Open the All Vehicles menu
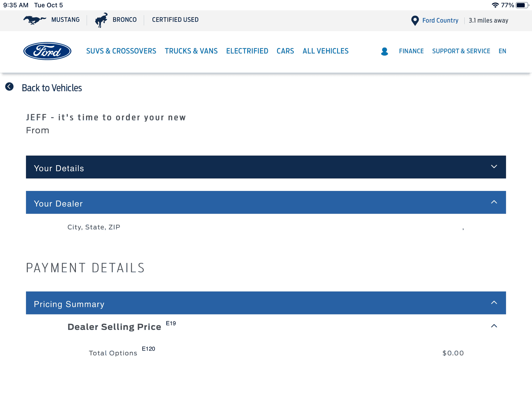The height and width of the screenshot is (399, 532). tap(326, 51)
